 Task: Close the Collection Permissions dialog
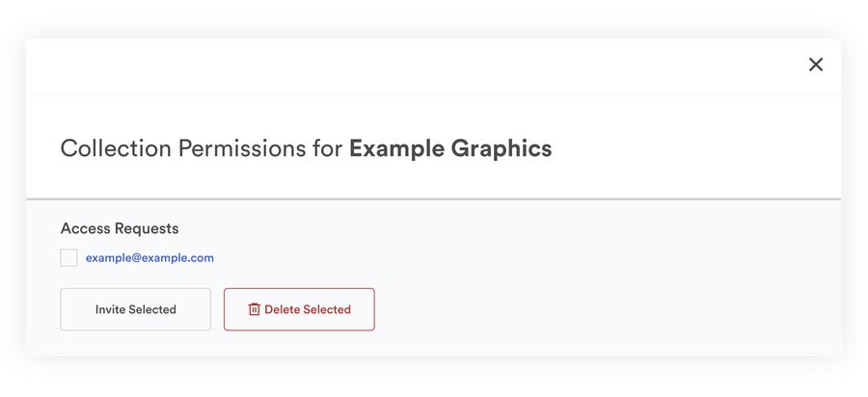[816, 65]
